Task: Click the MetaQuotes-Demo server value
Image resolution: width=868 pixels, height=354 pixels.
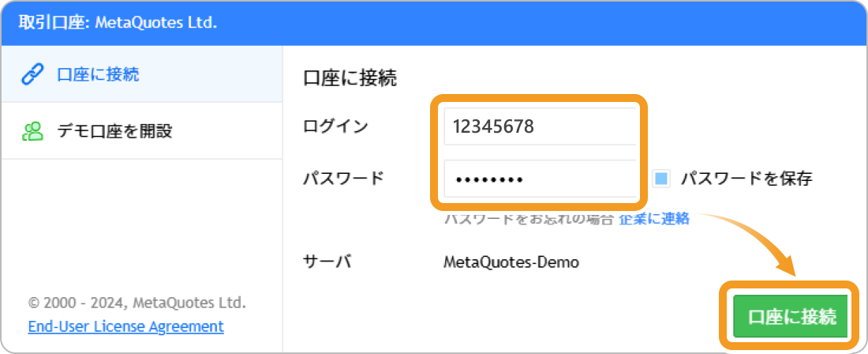Action: click(511, 262)
